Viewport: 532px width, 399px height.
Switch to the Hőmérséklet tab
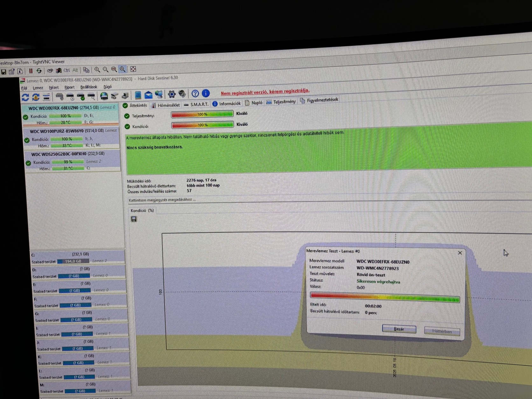coord(166,105)
